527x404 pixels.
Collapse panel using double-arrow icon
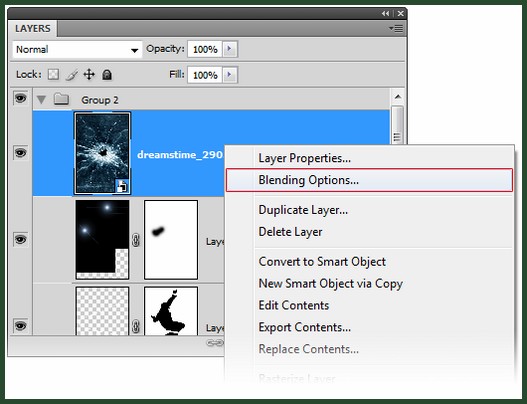[385, 13]
